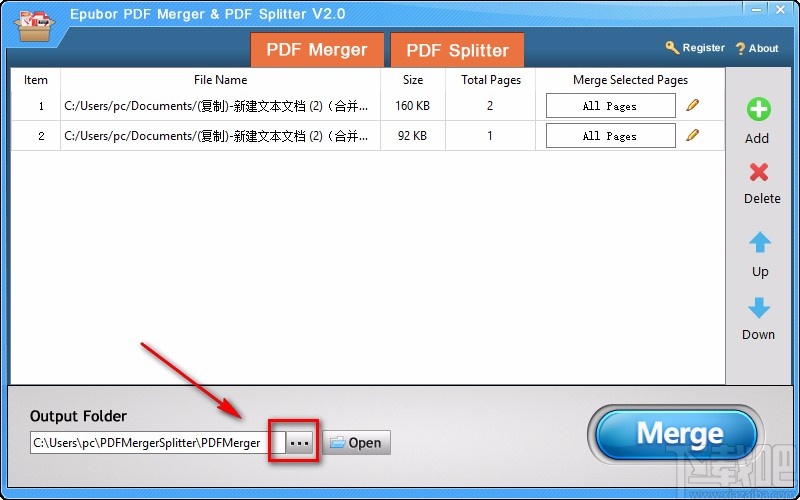Switch to the PDF Splitter tab
This screenshot has width=800, height=500.
pyautogui.click(x=457, y=50)
